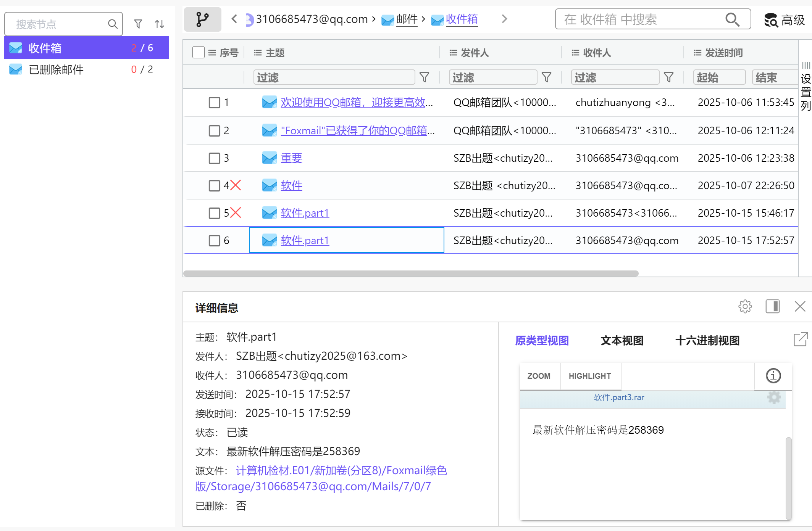
Task: Click the preview info icon
Action: click(x=773, y=376)
